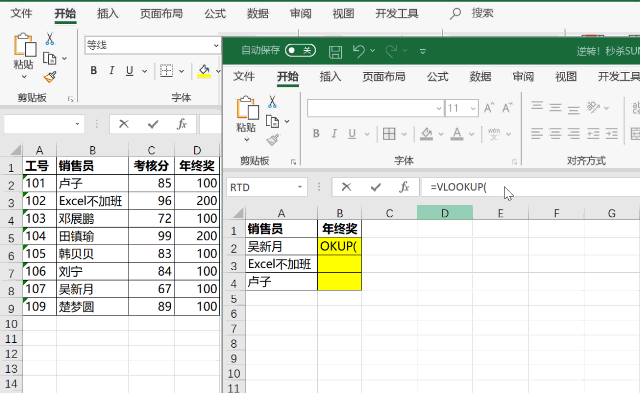The height and width of the screenshot is (393, 640).
Task: Click Increase Font Size icon
Action: point(489,108)
